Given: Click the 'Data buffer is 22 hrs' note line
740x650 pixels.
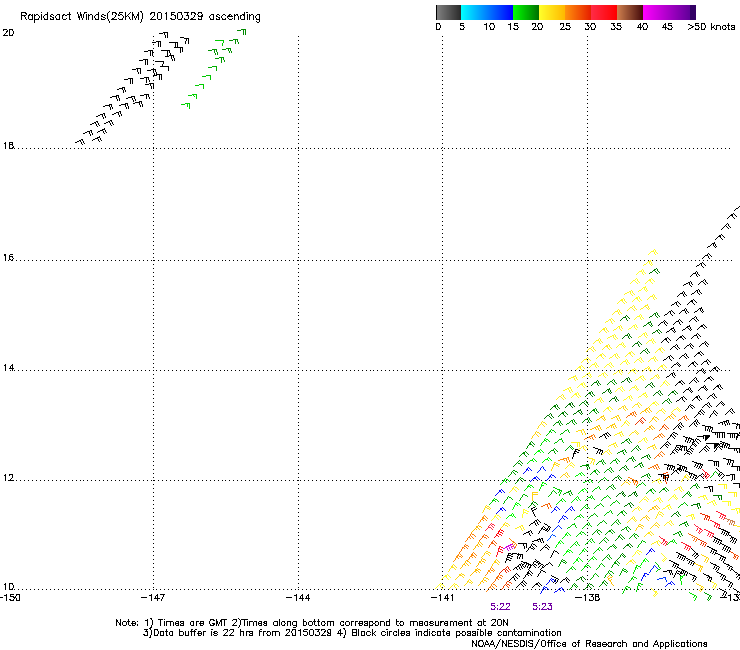Looking at the screenshot, I should point(352,633).
